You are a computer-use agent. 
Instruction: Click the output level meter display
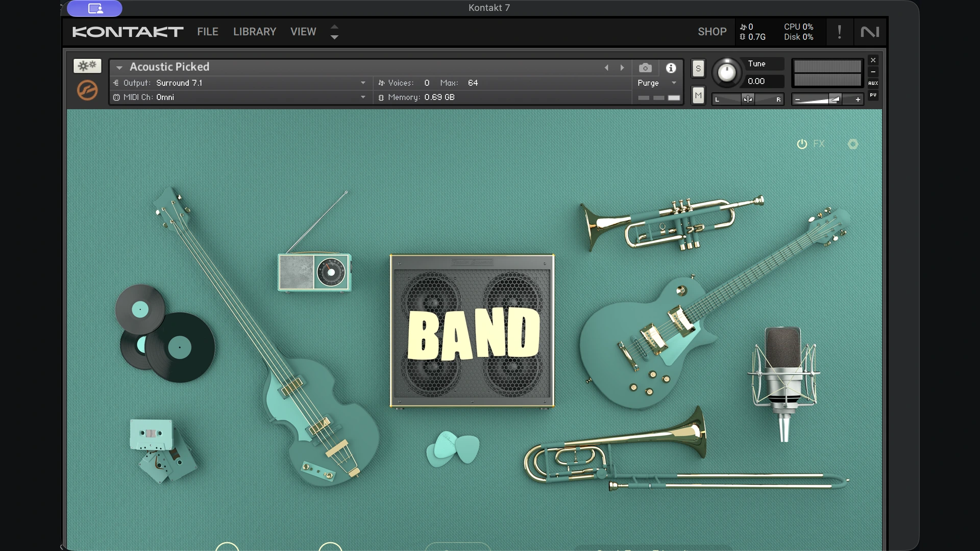pos(827,73)
